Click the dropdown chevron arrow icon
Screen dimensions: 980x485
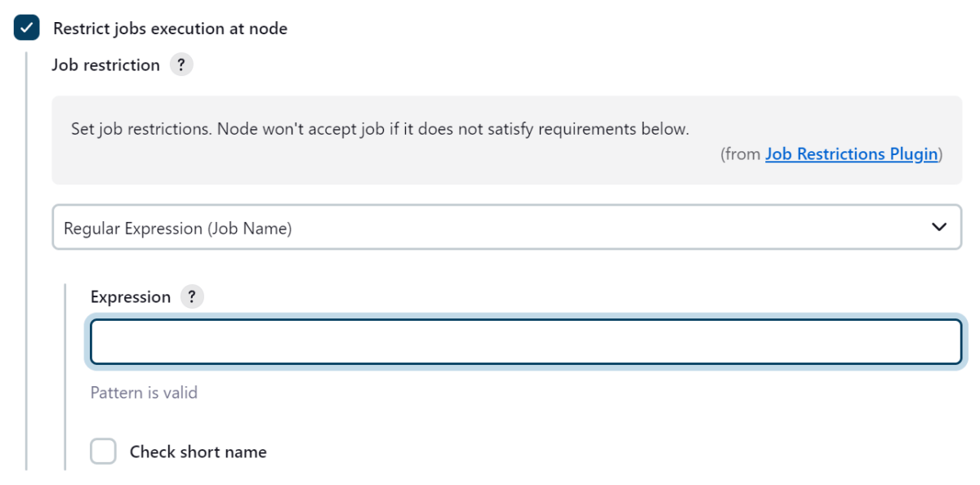click(x=939, y=227)
